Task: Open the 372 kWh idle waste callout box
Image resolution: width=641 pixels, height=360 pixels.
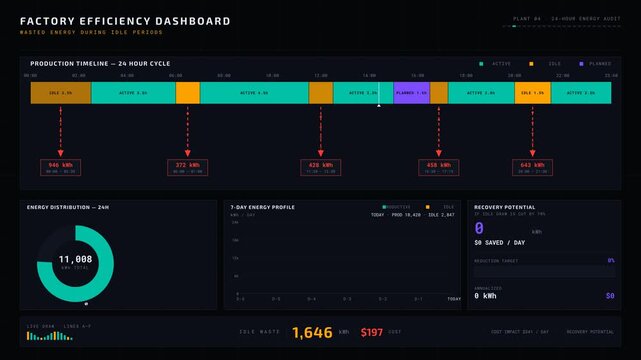Action: click(188, 168)
